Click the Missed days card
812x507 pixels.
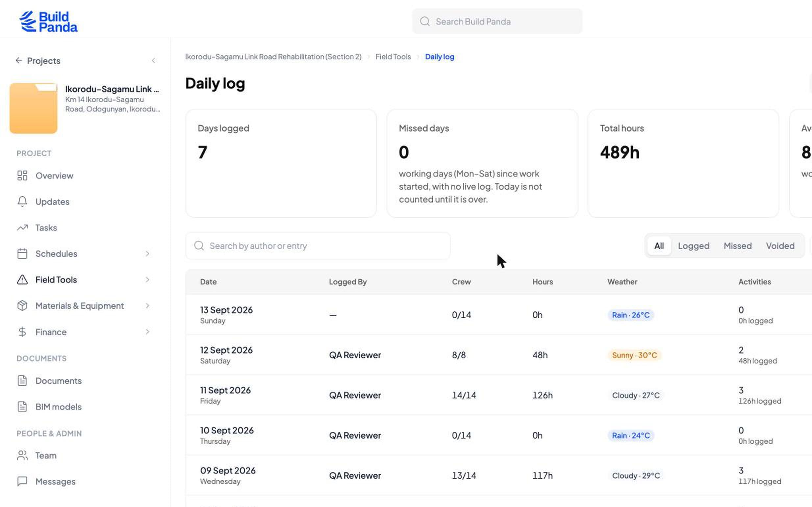tap(482, 163)
